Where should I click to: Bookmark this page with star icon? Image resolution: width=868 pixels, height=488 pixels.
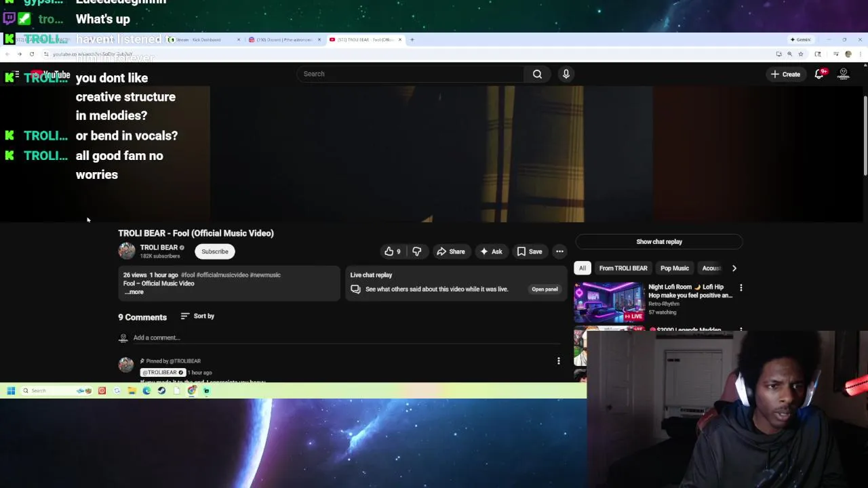801,54
